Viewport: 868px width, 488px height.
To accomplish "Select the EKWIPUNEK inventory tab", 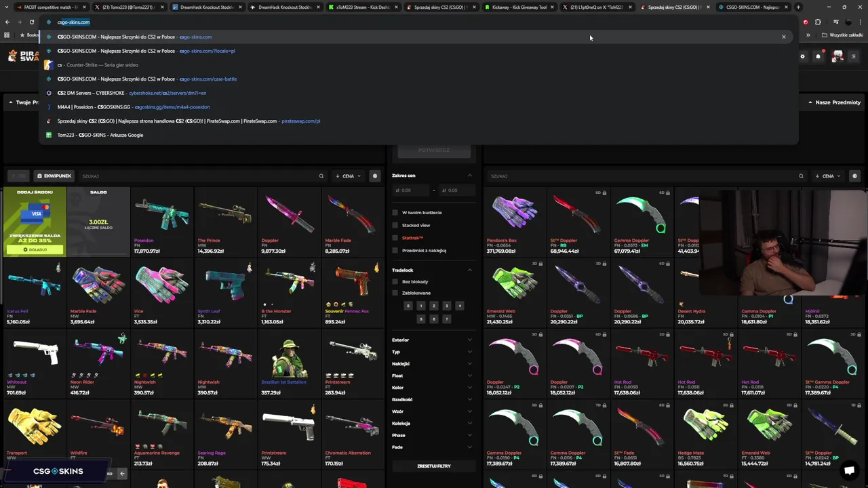I will (54, 176).
